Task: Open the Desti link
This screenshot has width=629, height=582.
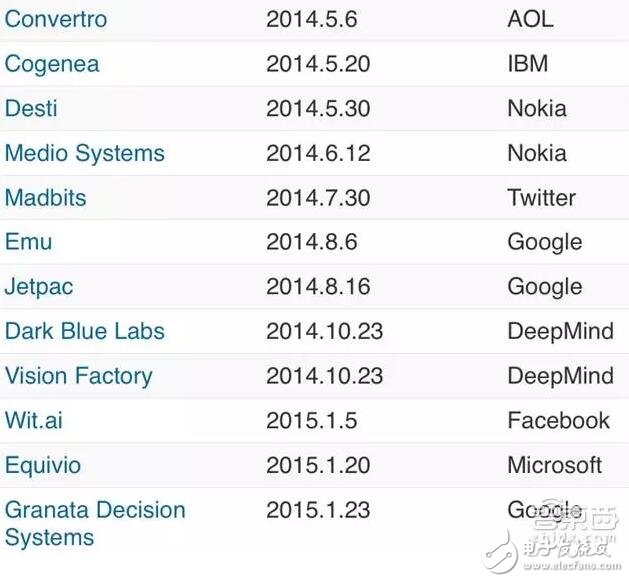Action: pyautogui.click(x=32, y=108)
